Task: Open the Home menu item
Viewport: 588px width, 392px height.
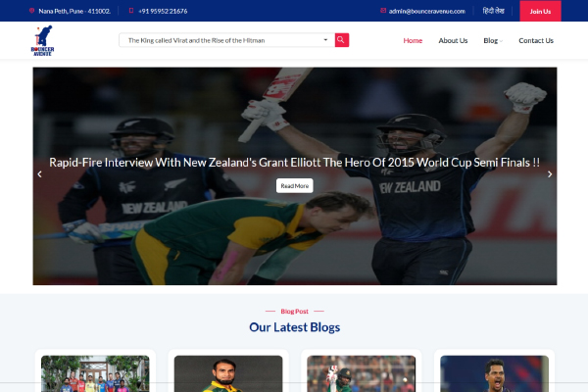Action: point(413,40)
